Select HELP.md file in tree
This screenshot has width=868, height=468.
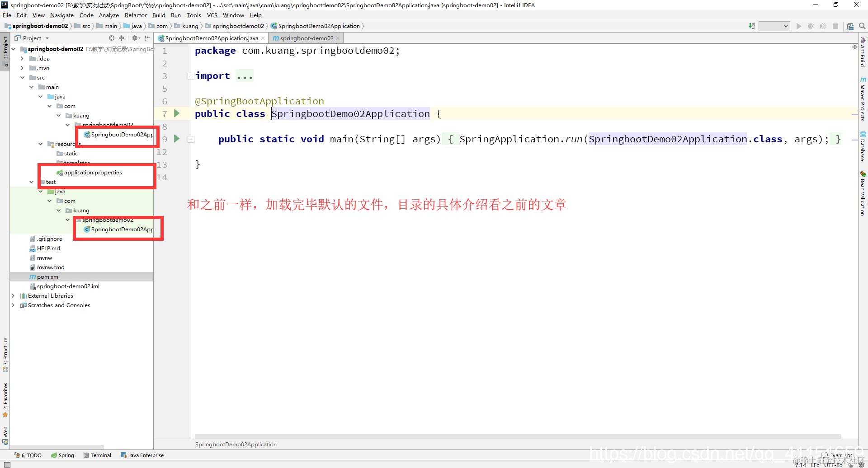48,248
